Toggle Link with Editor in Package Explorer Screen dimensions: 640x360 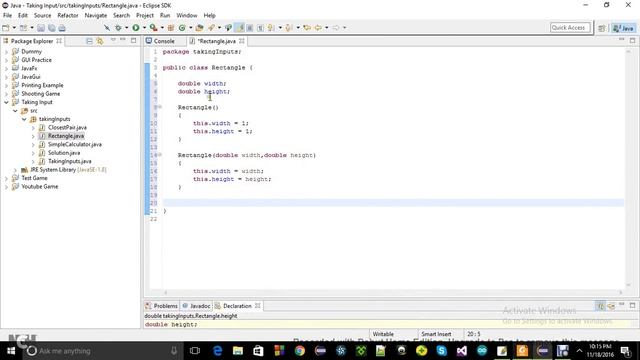point(100,41)
